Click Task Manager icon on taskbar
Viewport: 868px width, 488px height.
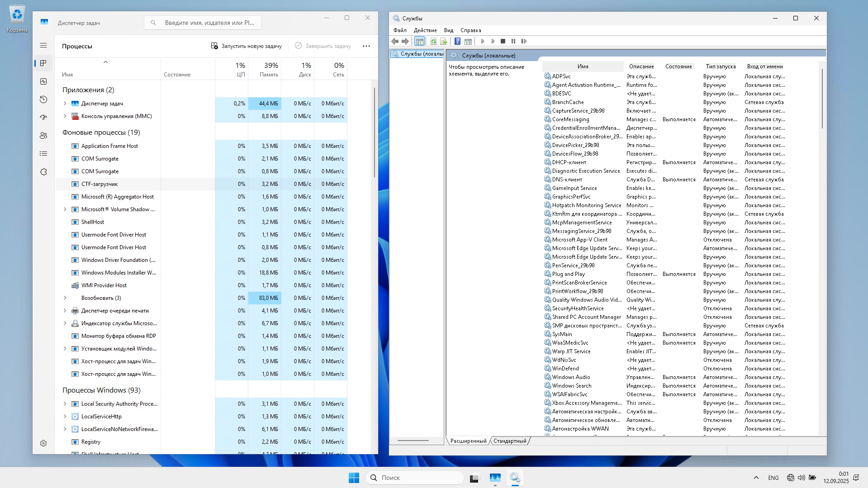pos(495,478)
